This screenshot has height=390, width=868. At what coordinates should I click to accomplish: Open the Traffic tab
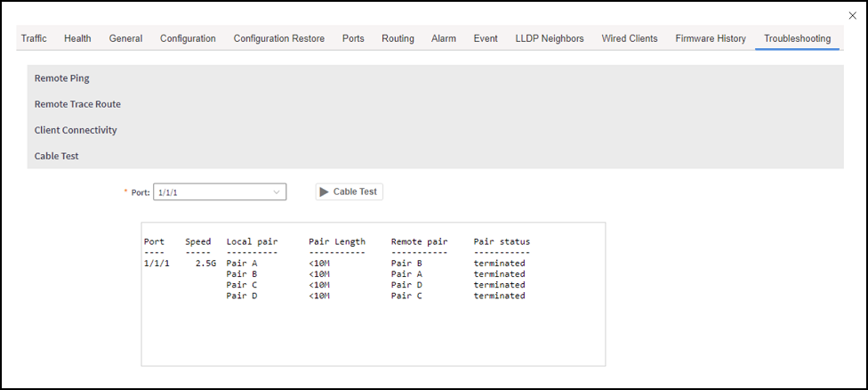(34, 38)
